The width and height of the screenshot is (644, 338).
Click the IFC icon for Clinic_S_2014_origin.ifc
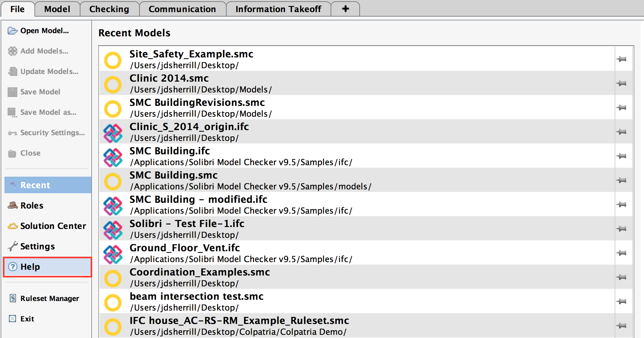point(113,133)
